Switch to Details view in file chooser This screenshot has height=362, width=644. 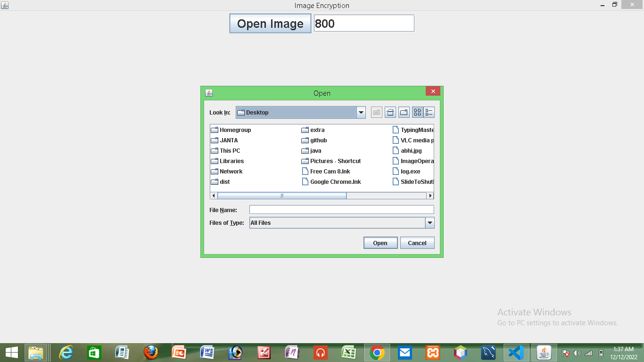point(429,112)
